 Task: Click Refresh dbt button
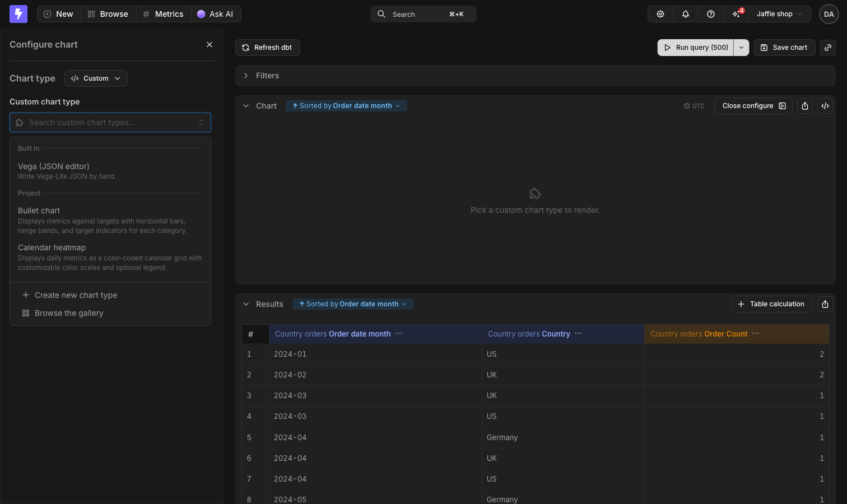tap(268, 48)
